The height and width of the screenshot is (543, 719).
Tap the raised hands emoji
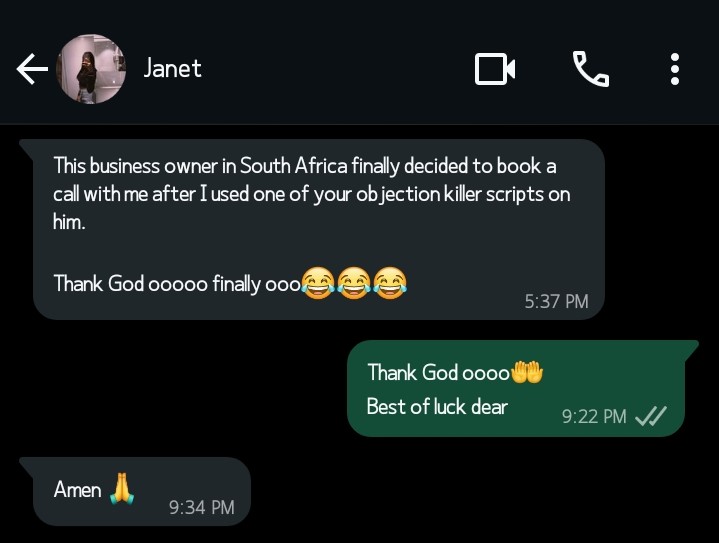(526, 372)
